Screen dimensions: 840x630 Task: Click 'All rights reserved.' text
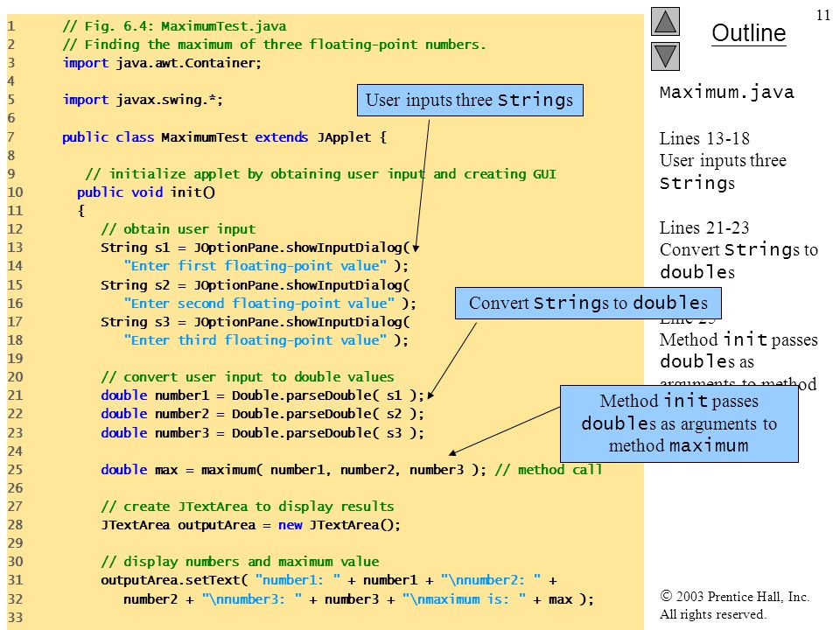[x=712, y=614]
